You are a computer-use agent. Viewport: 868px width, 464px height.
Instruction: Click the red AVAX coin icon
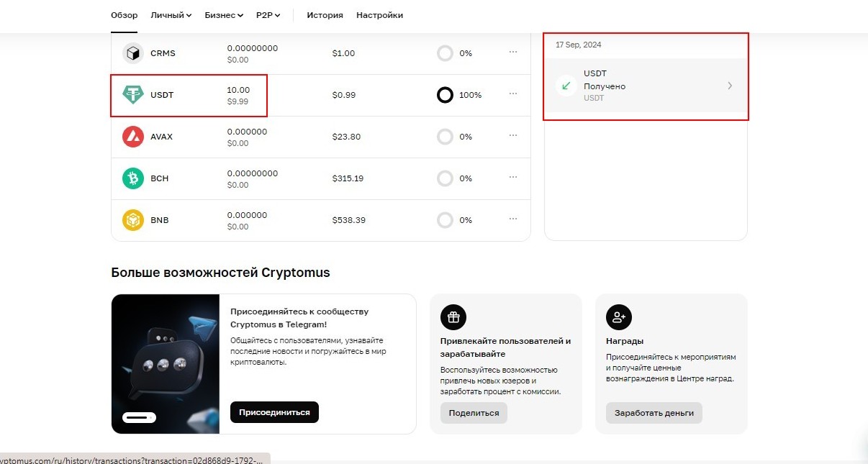[133, 137]
